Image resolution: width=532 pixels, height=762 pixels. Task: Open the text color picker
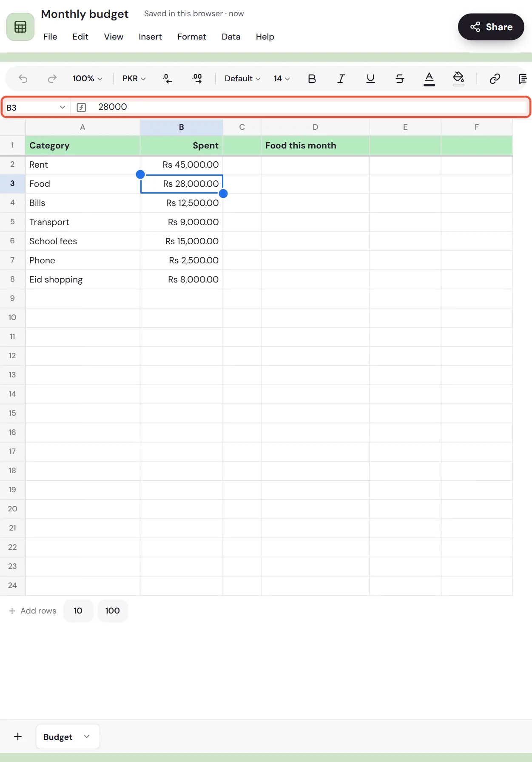[429, 79]
